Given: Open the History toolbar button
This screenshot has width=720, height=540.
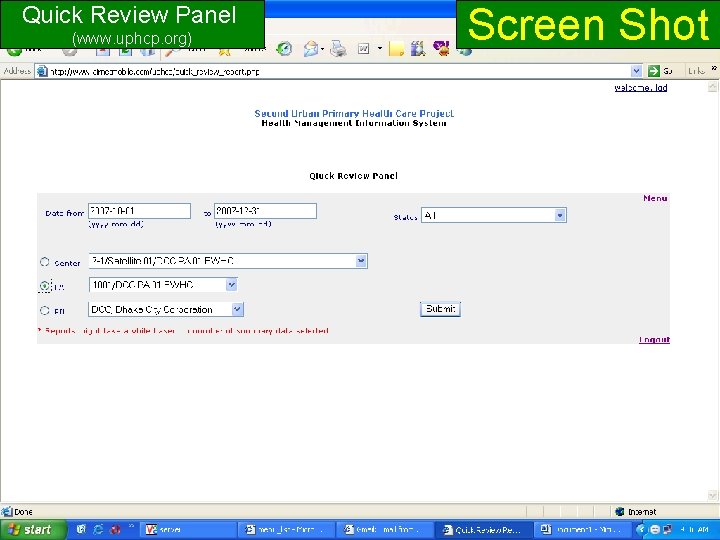Looking at the screenshot, I should (284, 49).
